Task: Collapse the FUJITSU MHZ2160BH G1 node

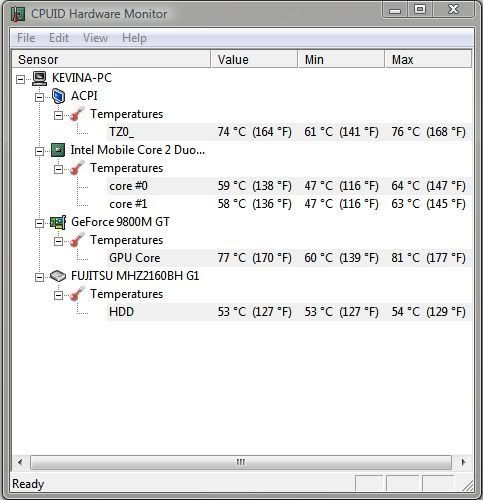Action: tap(39, 277)
